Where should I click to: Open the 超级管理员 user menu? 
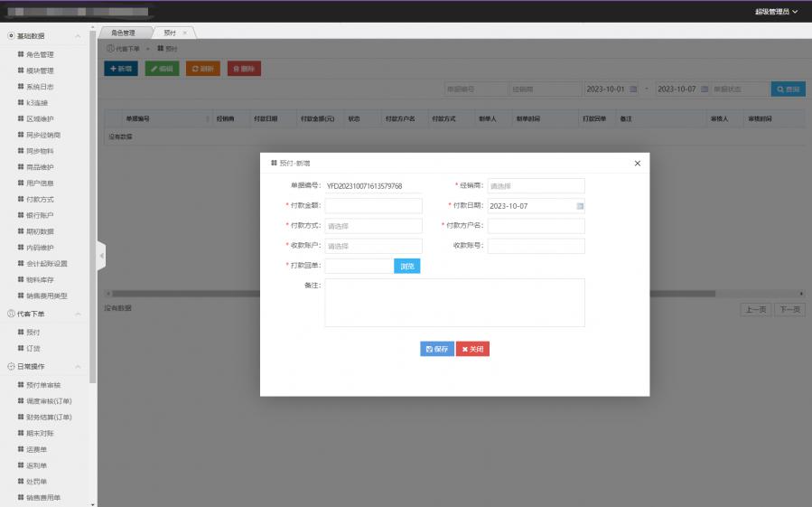click(776, 12)
